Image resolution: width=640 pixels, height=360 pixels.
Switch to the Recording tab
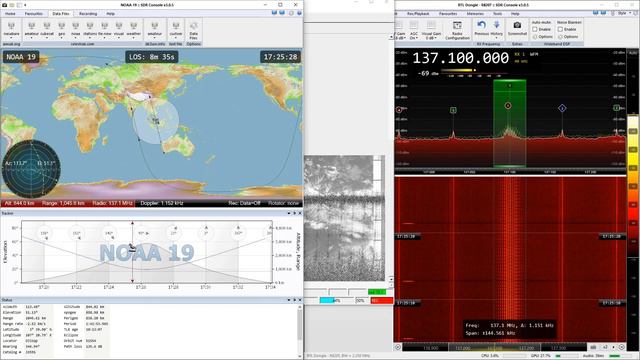[88, 13]
